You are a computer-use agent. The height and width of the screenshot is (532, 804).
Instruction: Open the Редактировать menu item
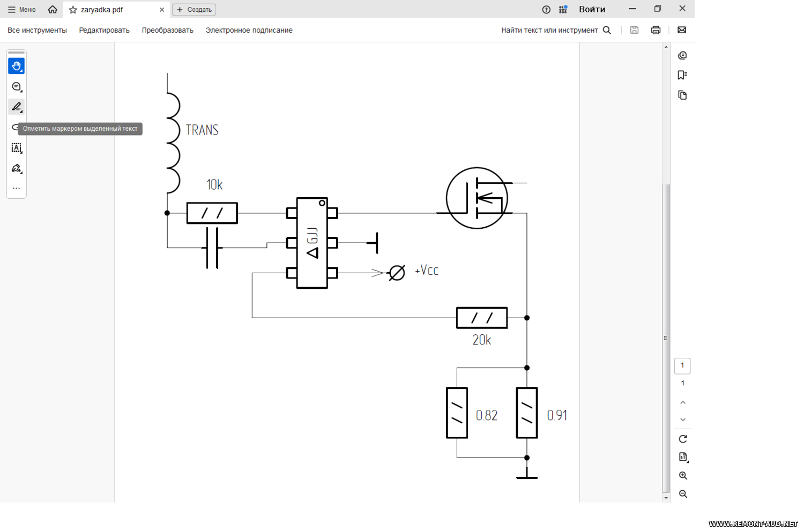(104, 30)
